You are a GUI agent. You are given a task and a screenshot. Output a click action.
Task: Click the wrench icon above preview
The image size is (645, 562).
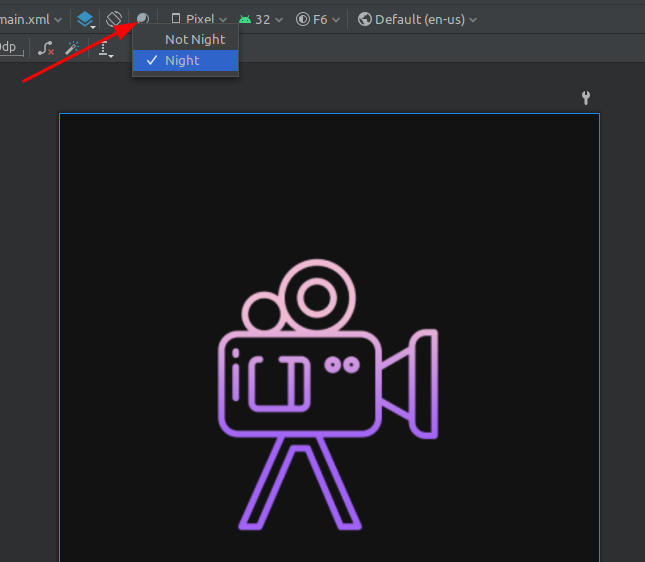tap(586, 97)
